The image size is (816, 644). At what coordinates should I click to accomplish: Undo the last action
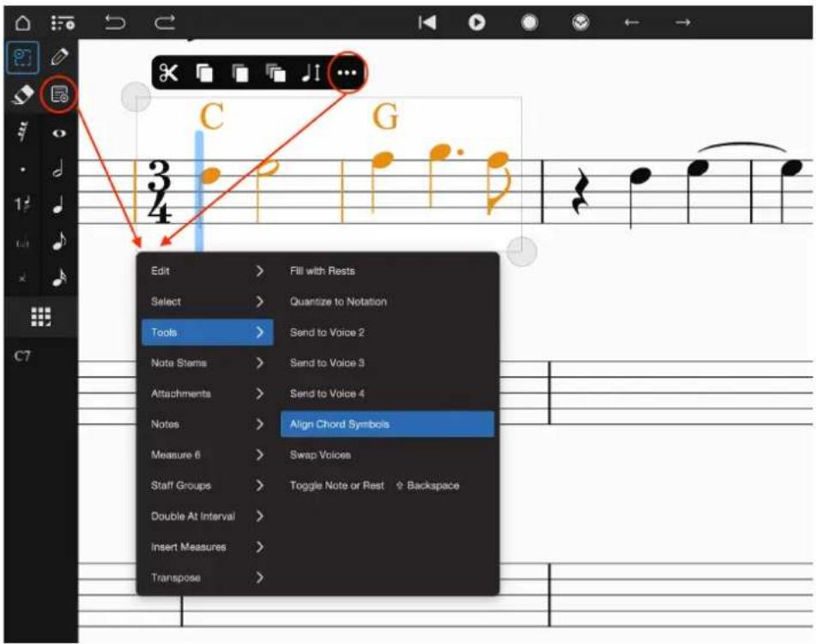[x=114, y=22]
